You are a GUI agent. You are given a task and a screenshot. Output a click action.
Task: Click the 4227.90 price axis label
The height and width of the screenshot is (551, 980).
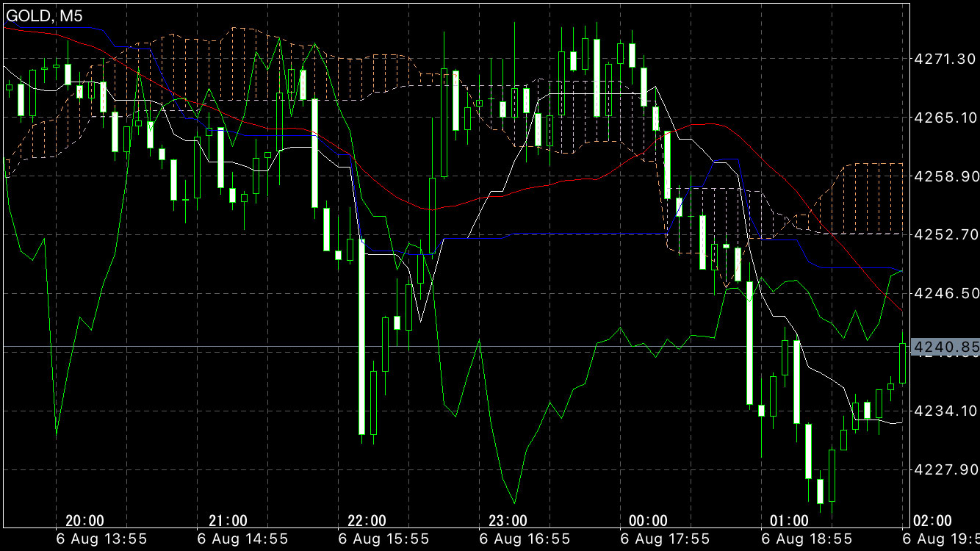(945, 469)
